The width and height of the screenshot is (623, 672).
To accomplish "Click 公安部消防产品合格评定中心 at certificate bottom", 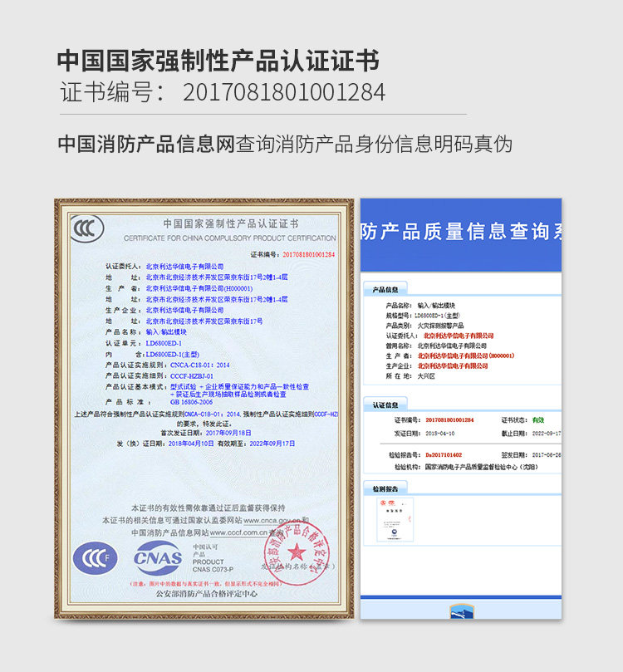I will (207, 594).
